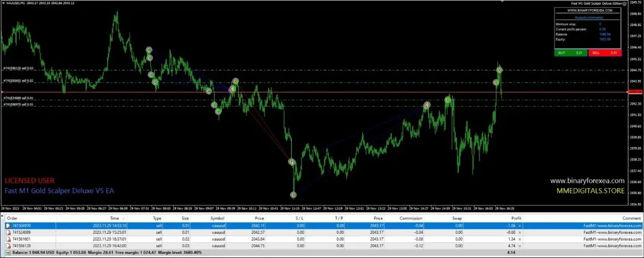Click total profit 4.14 in summary row
644x258 pixels.
[512, 252]
